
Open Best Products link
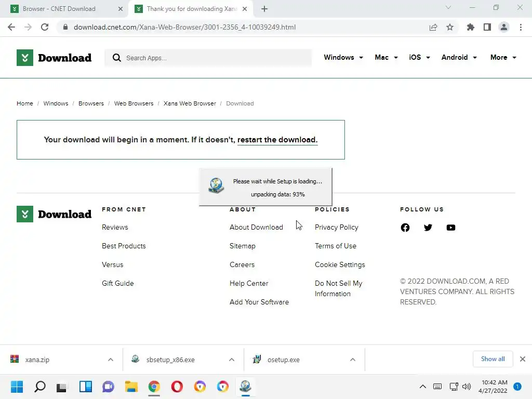click(124, 246)
